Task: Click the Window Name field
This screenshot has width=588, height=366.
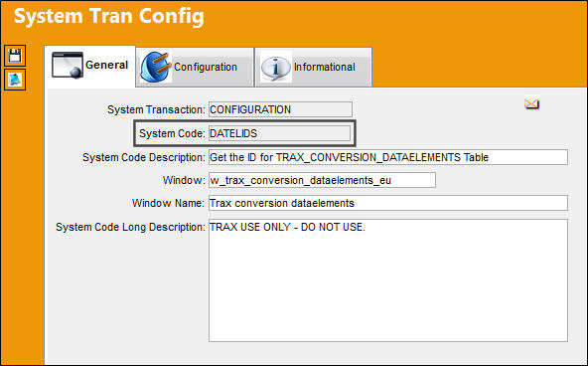Action: tap(388, 203)
